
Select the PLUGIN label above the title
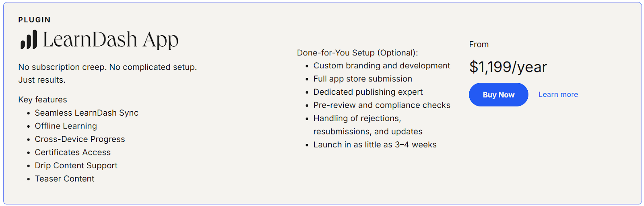tap(35, 20)
